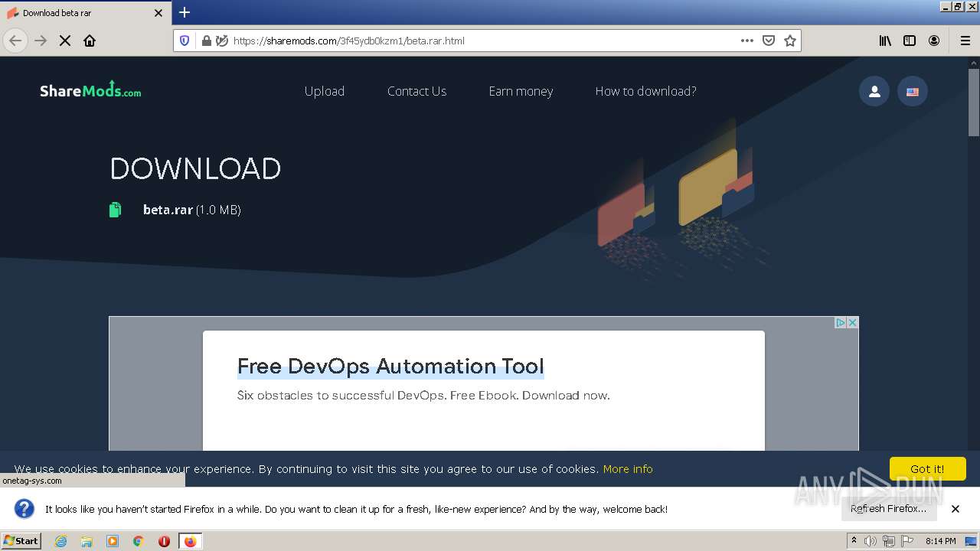
Task: Go back to the previous page
Action: [15, 41]
